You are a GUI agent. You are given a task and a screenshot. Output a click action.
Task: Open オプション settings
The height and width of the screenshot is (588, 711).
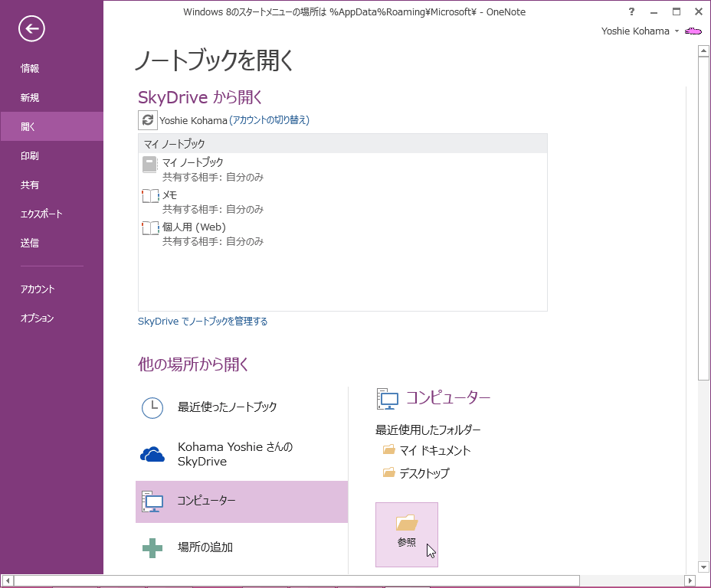click(x=51, y=318)
